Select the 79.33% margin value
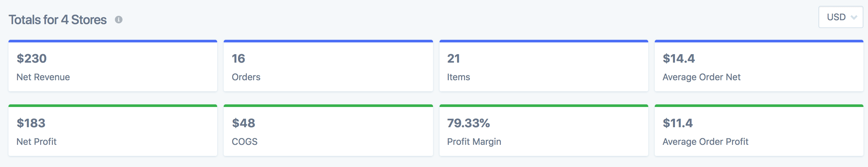This screenshot has width=868, height=167. click(468, 123)
